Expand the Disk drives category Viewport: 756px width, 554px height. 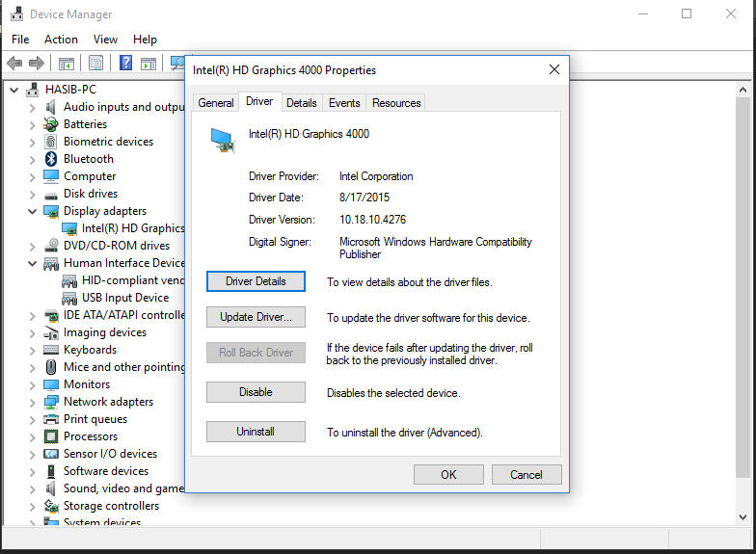33,195
